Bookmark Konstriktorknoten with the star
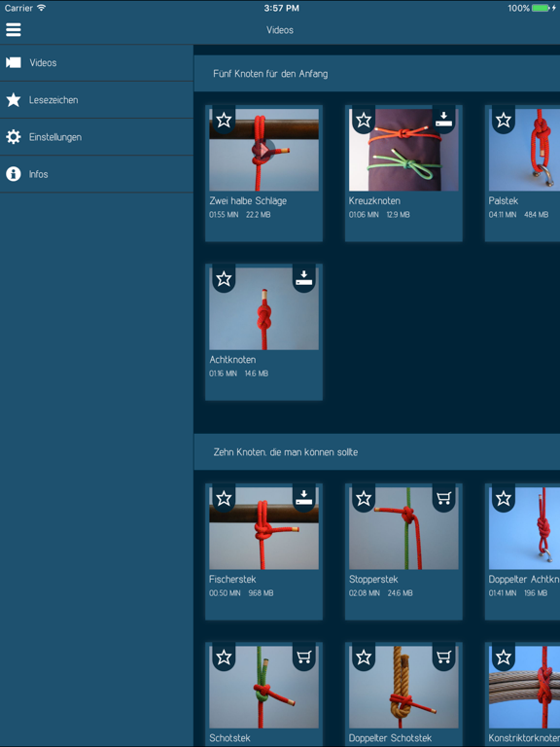This screenshot has width=560, height=747. (504, 658)
